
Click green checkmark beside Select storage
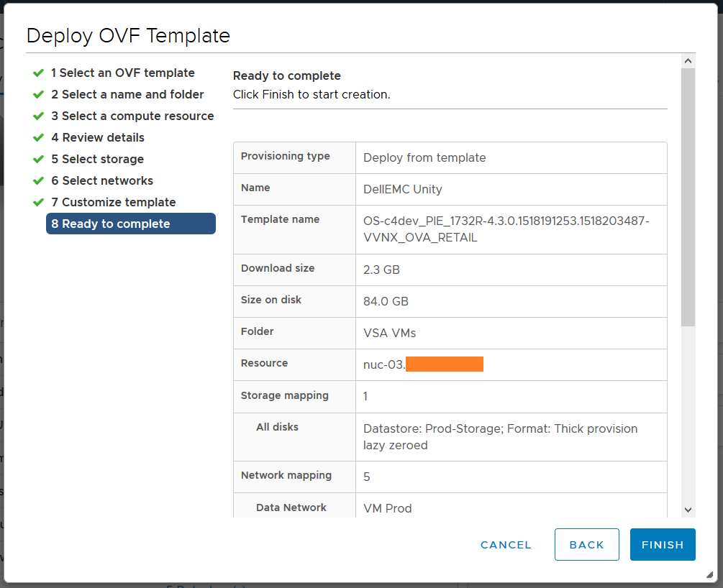click(38, 159)
